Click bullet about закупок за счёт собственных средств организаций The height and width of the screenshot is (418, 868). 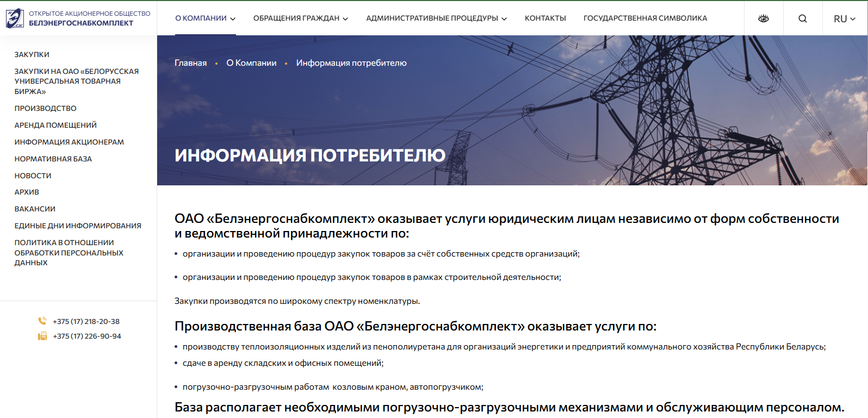(x=381, y=254)
